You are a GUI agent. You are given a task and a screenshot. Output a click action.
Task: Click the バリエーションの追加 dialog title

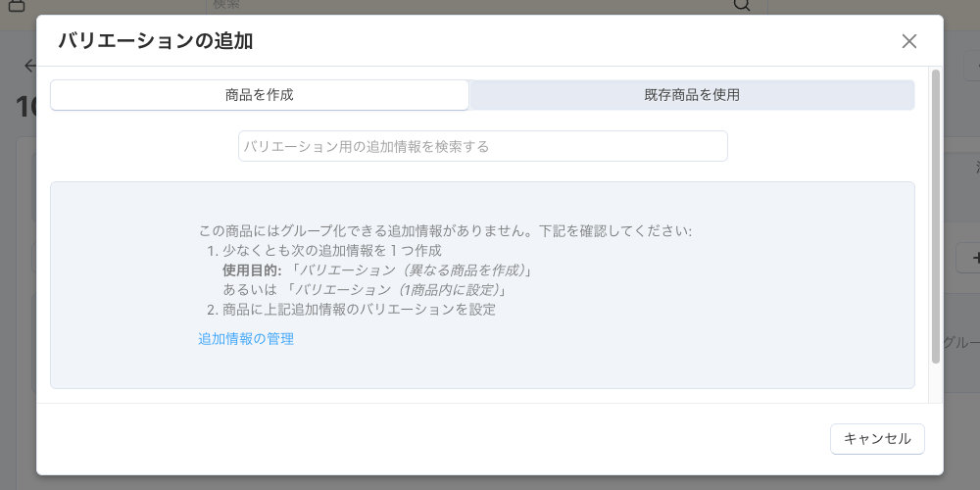156,41
